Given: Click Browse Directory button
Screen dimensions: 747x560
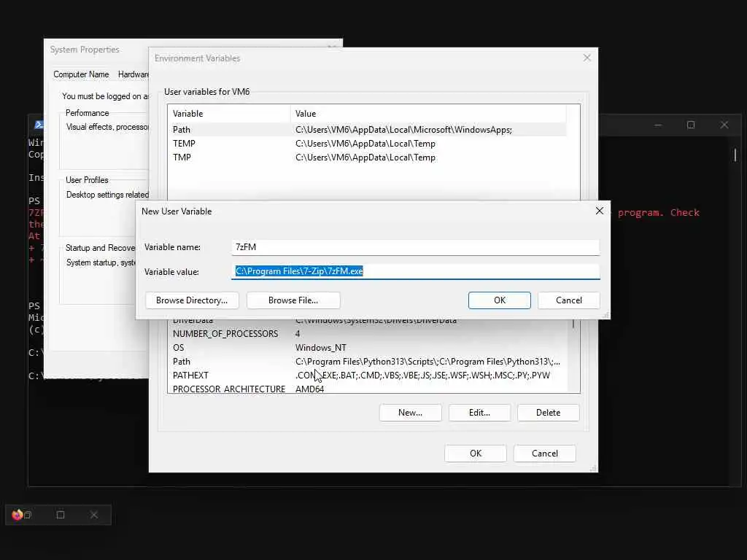Looking at the screenshot, I should (192, 300).
